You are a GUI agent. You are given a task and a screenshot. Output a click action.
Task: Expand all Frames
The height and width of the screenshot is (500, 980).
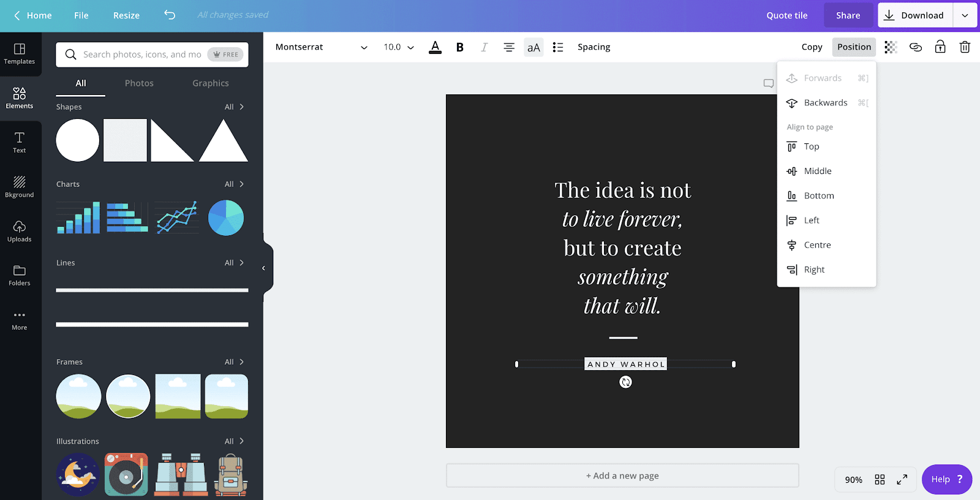235,362
